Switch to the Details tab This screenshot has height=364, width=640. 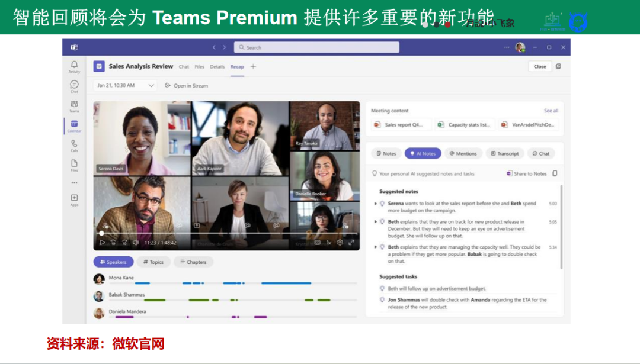(x=217, y=66)
